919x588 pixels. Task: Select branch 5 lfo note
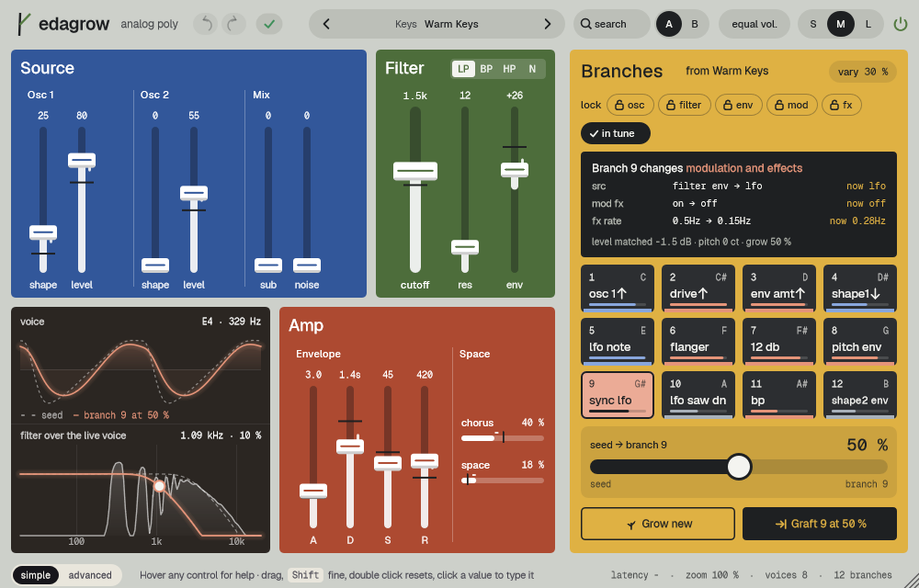click(x=618, y=342)
